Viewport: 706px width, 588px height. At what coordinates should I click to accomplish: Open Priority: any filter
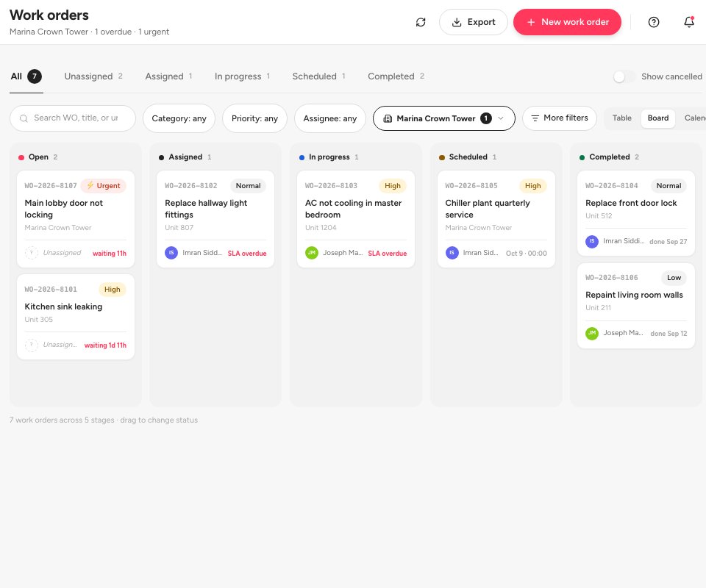point(254,118)
